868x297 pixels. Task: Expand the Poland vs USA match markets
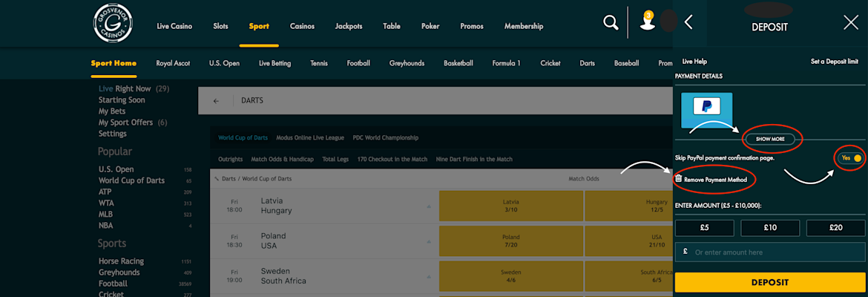(429, 241)
